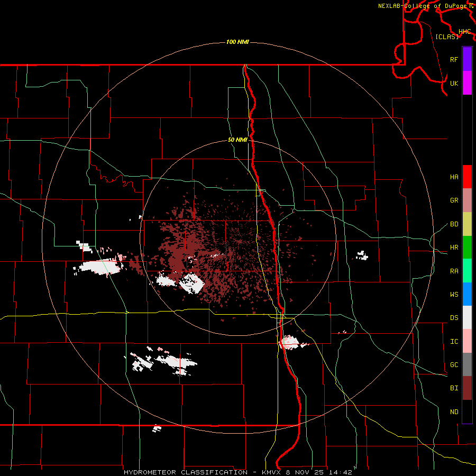
Task: Click the HR legend label
Action: [454, 248]
